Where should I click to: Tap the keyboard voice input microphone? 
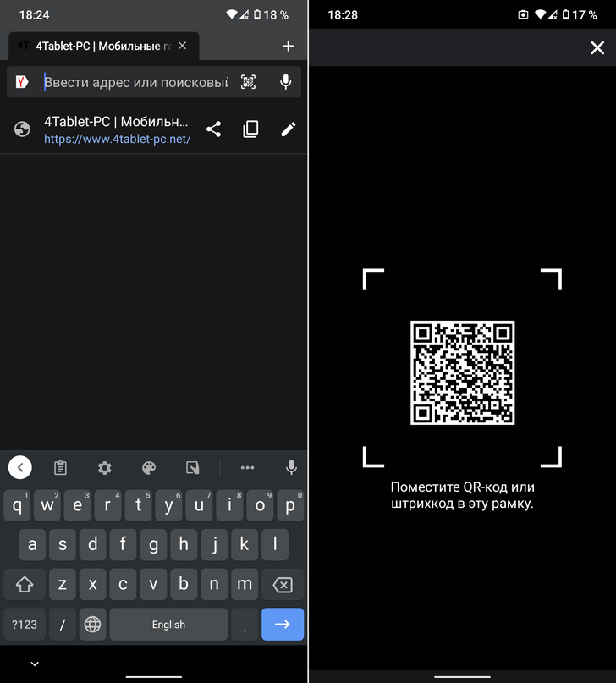(x=291, y=467)
